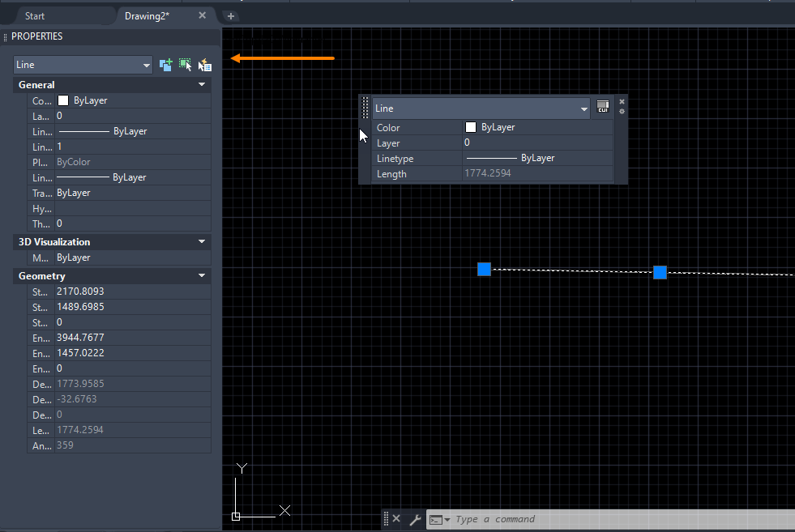Show recent commands from command line icon
Image resolution: width=795 pixels, height=532 pixels.
[x=439, y=520]
